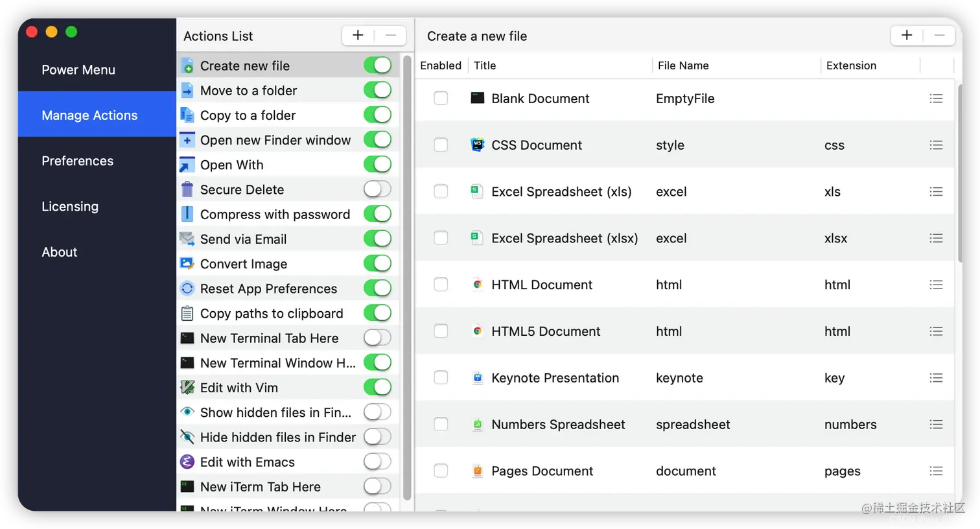Viewport: 980px width, 529px height.
Task: Click the file templates table scrollbar
Action: click(960, 173)
